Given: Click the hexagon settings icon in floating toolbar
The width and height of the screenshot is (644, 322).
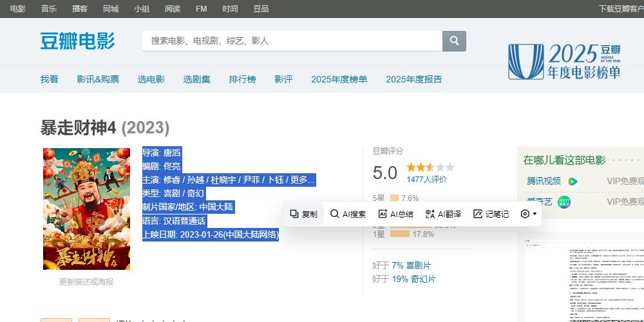Looking at the screenshot, I should coord(525,214).
